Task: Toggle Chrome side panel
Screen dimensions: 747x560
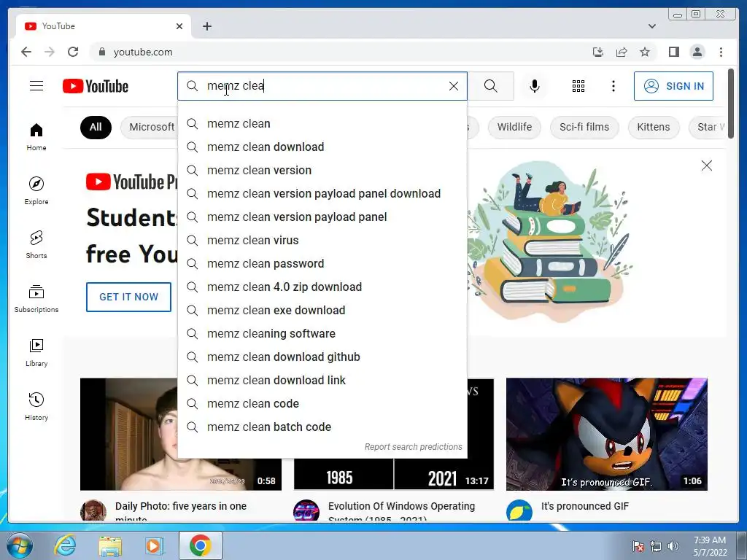Action: [x=673, y=52]
